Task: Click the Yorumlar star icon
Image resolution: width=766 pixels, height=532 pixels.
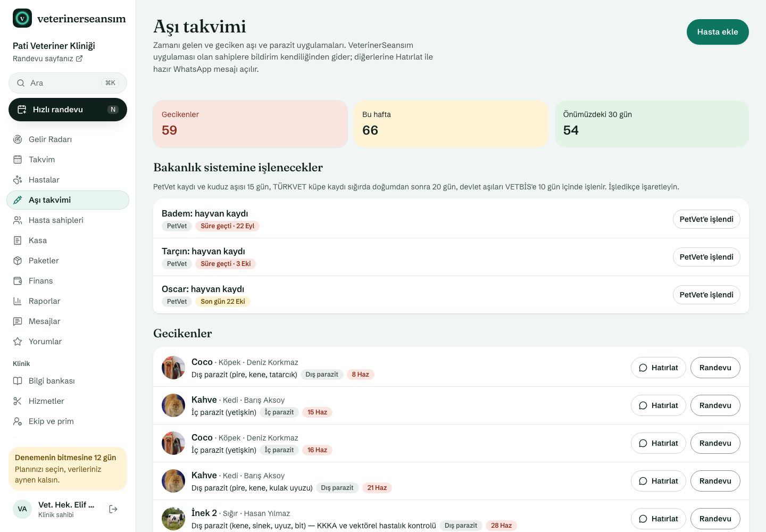Action: coord(18,342)
